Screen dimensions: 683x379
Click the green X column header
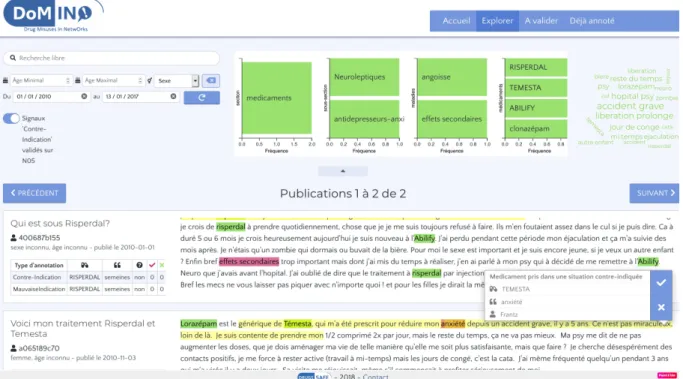click(x=162, y=265)
